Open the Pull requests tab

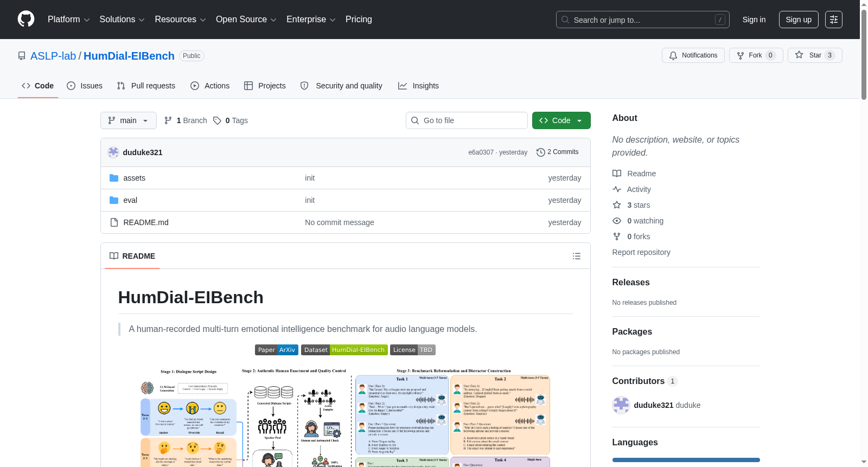click(x=146, y=86)
